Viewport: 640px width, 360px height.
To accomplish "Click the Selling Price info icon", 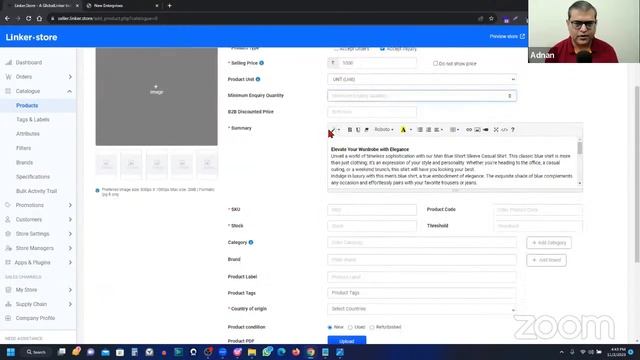I will click(x=262, y=63).
